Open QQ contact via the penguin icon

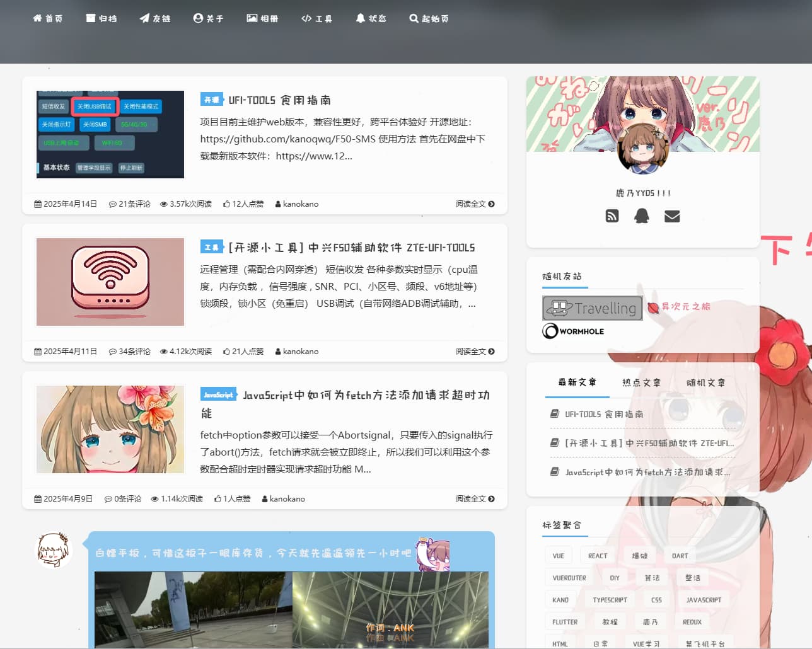point(641,216)
